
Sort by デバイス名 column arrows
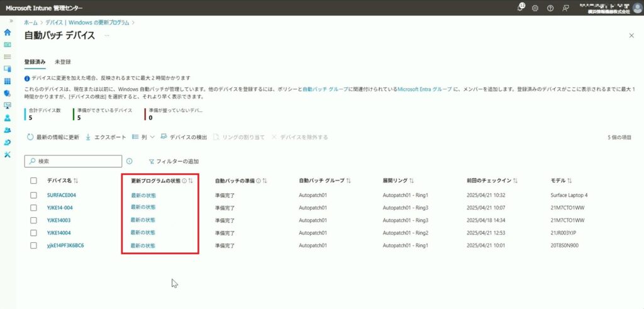76,181
